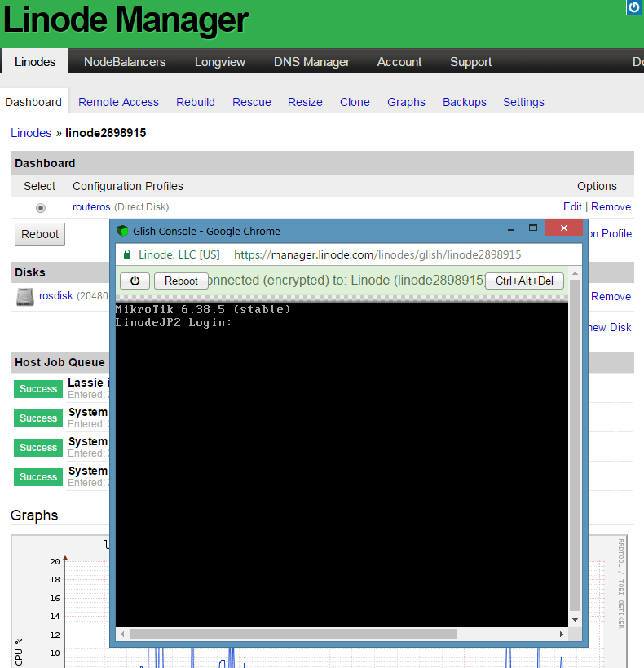Click the routeros profile link
The image size is (644, 668).
pos(91,207)
